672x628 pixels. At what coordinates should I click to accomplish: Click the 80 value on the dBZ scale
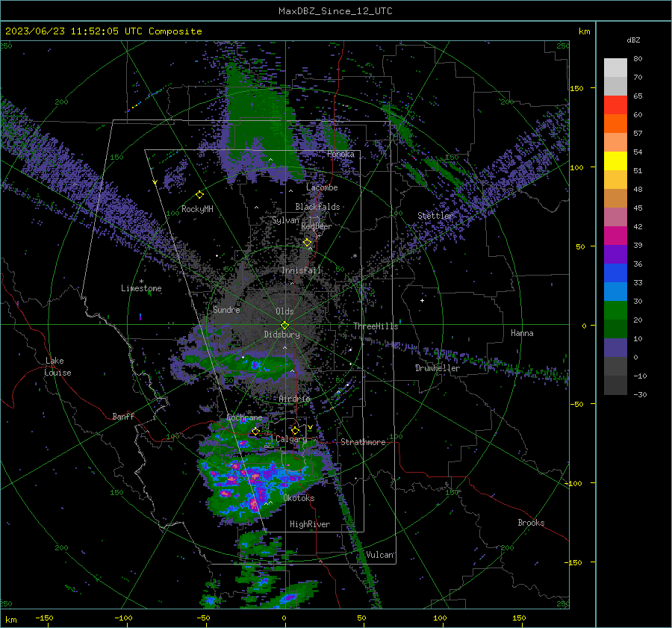point(638,59)
